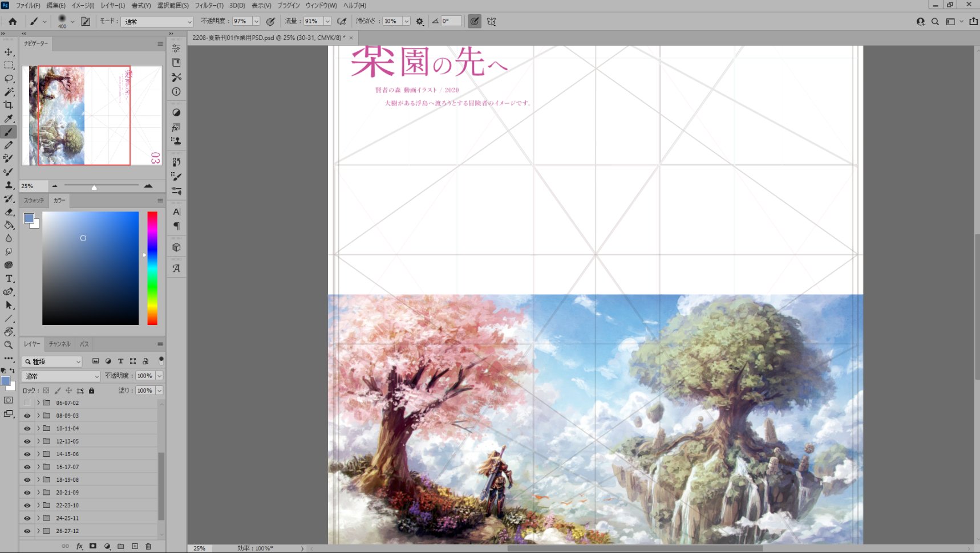Image resolution: width=980 pixels, height=553 pixels.
Task: Open the イメージ(I) menu
Action: 83,5
